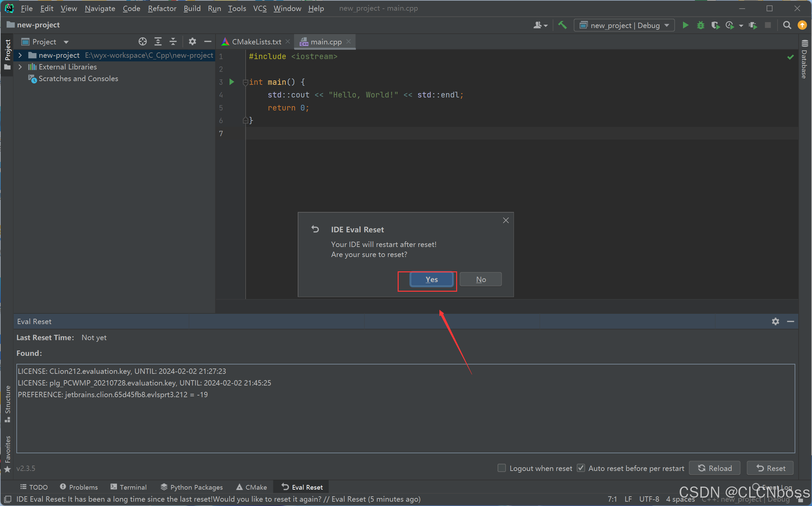Run the project with green play icon
Screen dimensions: 812x506
coord(685,25)
